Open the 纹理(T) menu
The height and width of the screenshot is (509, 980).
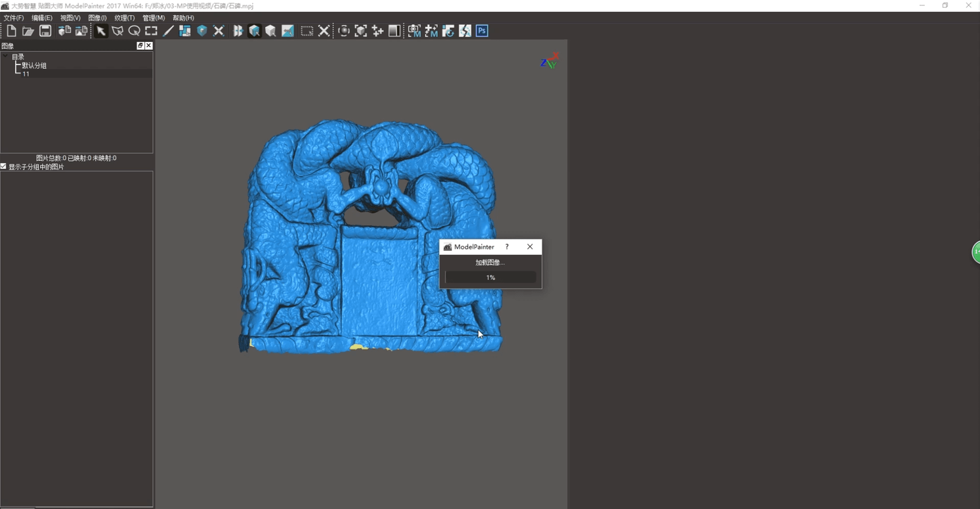pyautogui.click(x=124, y=18)
